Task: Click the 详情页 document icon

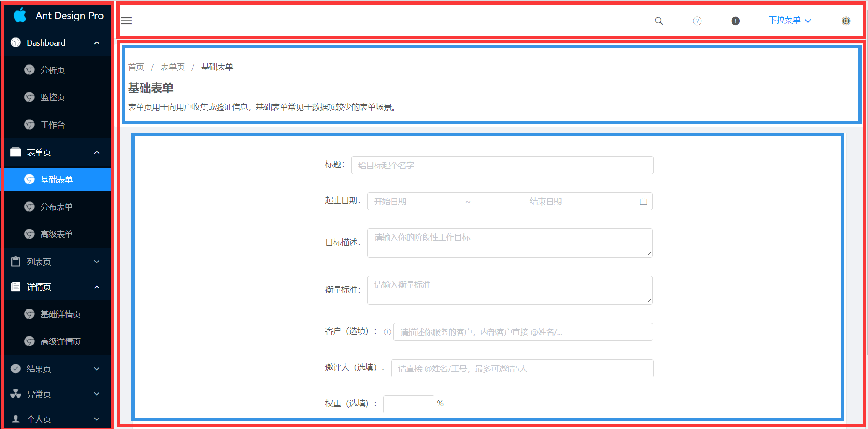Action: (x=16, y=287)
